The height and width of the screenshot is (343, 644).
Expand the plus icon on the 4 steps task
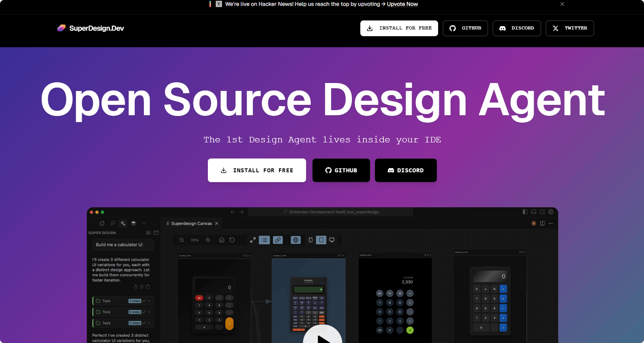coord(149,301)
